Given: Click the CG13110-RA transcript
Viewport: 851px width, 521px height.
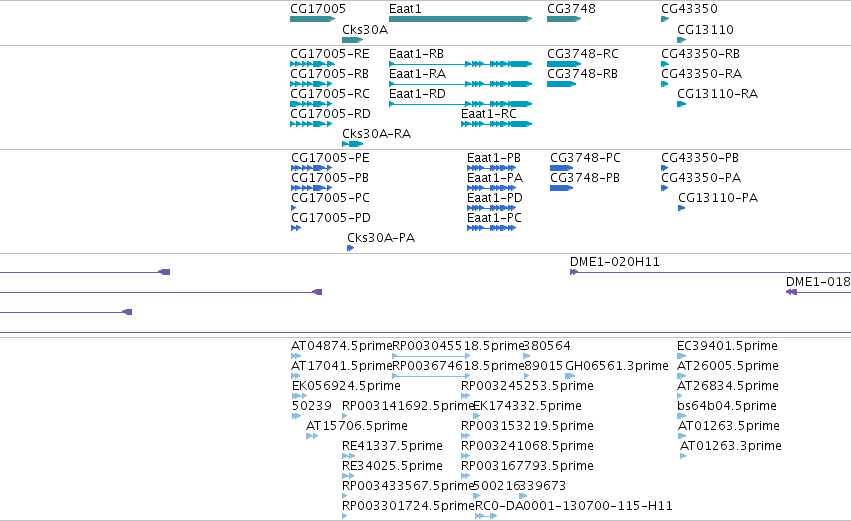Looking at the screenshot, I should pos(682,104).
